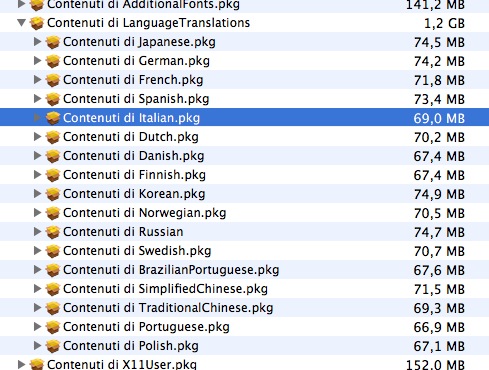Viewport: 489px width, 370px height.
Task: Expand the Russian disclosure triangle
Action: 38,232
